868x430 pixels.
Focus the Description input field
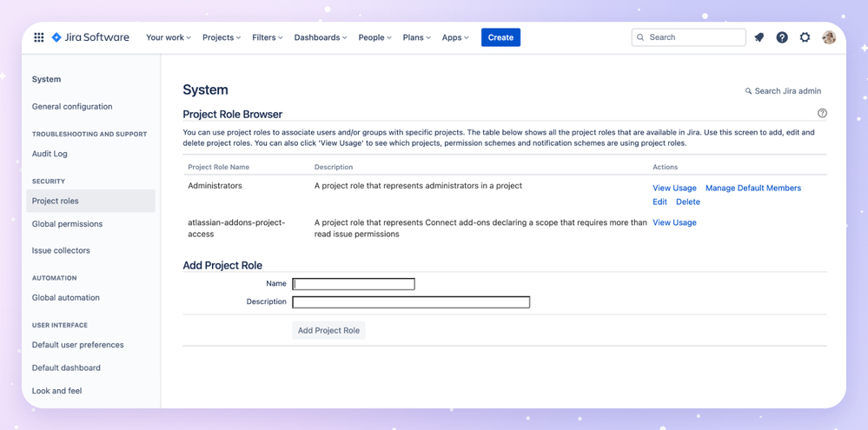tap(411, 302)
